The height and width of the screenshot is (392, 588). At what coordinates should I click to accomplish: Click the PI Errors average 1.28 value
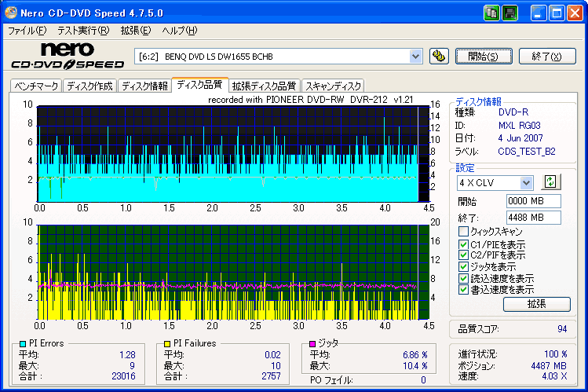[127, 355]
